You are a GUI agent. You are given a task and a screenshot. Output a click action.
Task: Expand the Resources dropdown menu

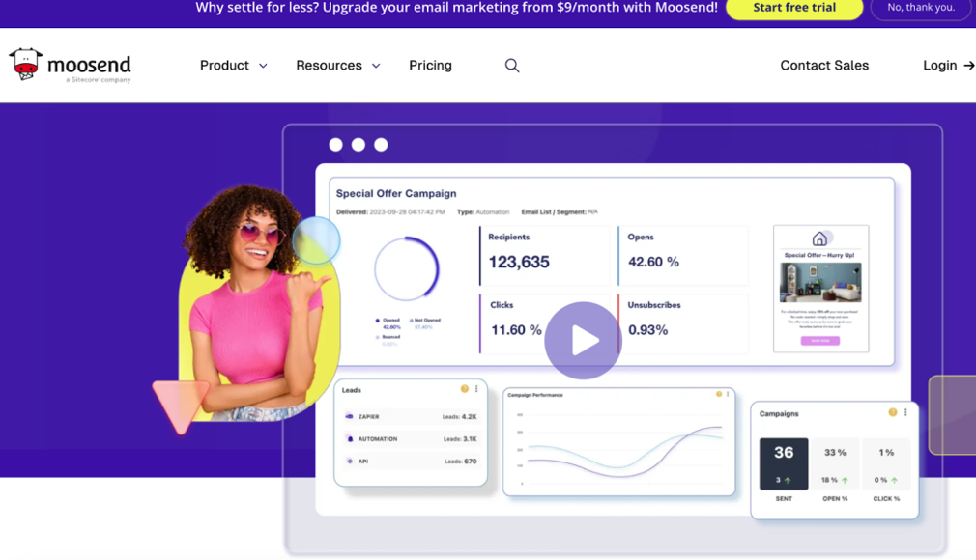[x=337, y=66]
